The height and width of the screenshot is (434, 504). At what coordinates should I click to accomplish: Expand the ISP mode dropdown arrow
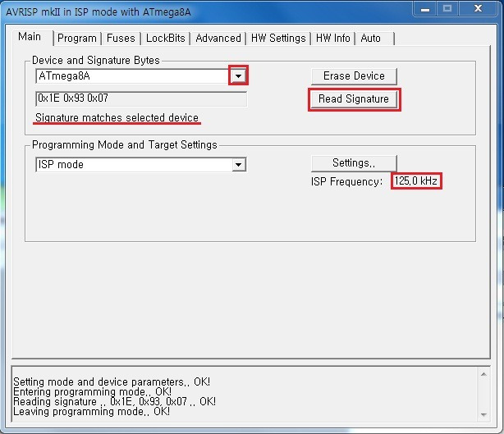[239, 165]
